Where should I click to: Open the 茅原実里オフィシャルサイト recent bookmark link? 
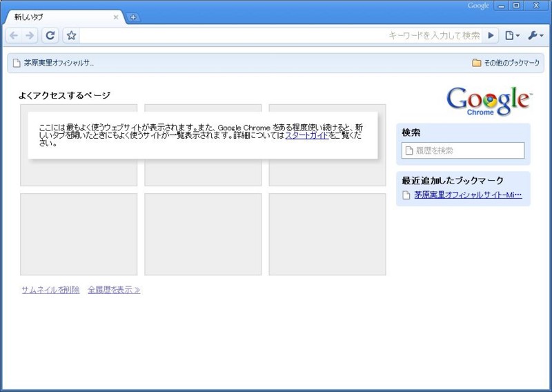(x=468, y=195)
